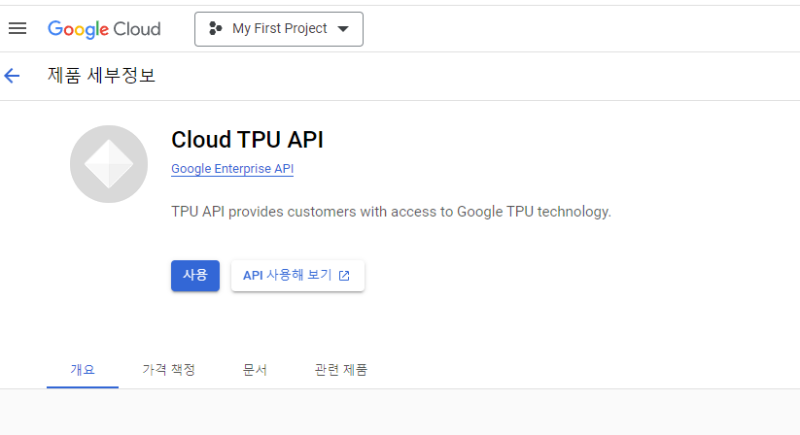The width and height of the screenshot is (800, 435).
Task: Click the API 사용해 보기 button
Action: pyautogui.click(x=298, y=276)
